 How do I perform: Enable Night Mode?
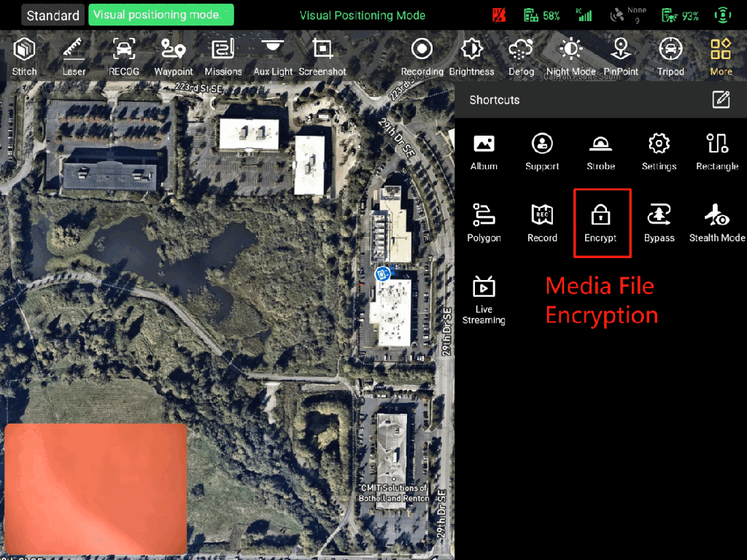pos(570,57)
